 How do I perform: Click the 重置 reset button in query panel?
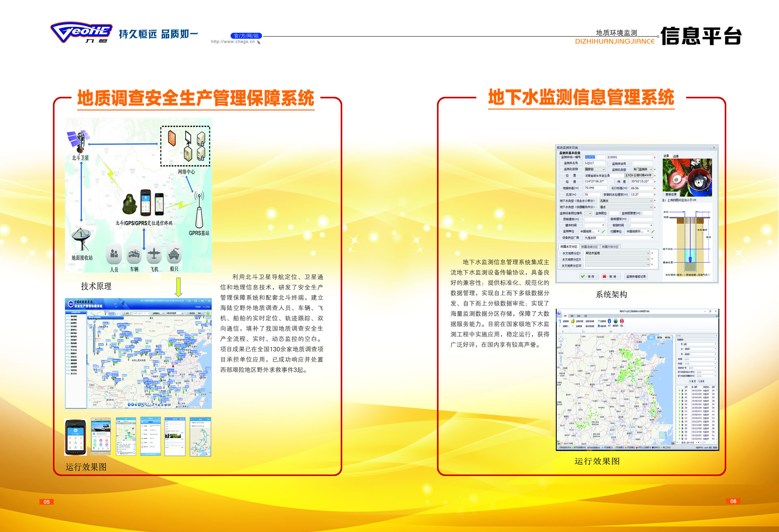click(693, 381)
